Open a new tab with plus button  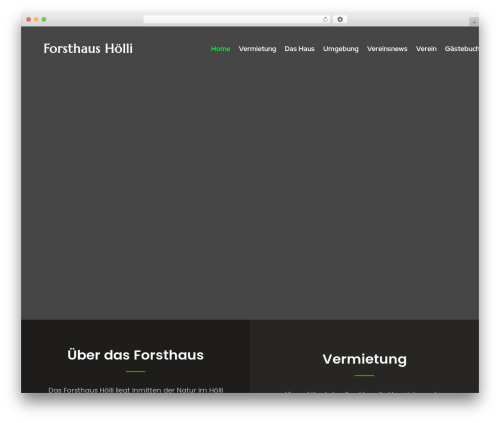coord(474,22)
